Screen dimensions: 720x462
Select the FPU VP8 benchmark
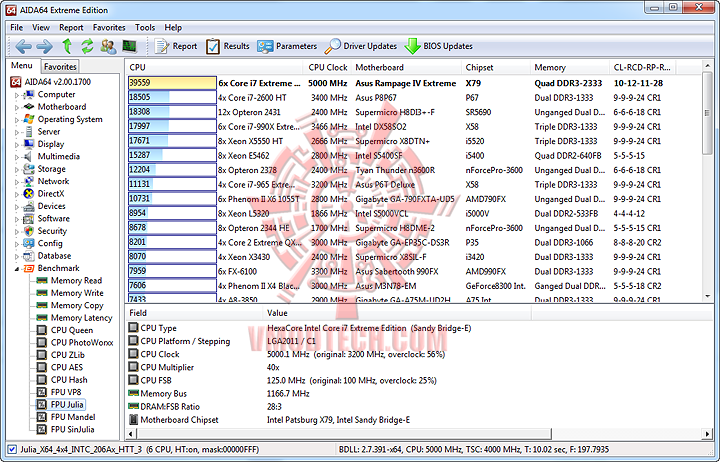click(66, 392)
